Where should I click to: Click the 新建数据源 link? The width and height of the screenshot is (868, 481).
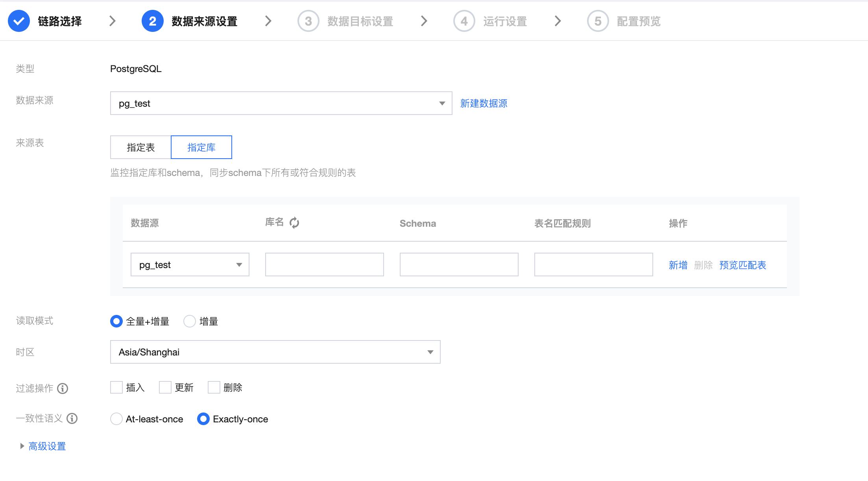click(x=484, y=103)
